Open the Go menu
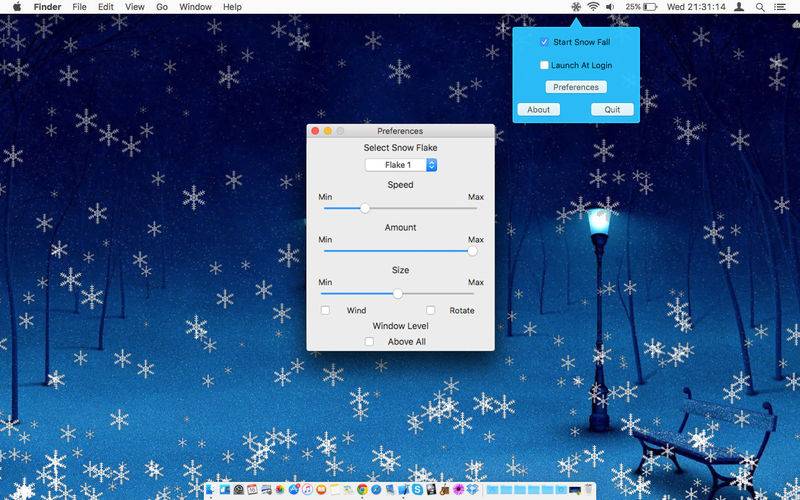This screenshot has height=500, width=800. [162, 7]
